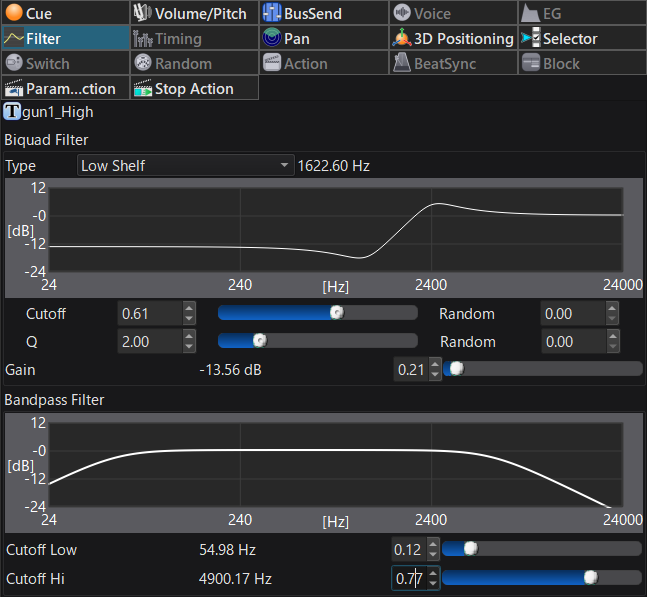The image size is (647, 597).
Task: Click the 3D Positioning icon
Action: pyautogui.click(x=401, y=39)
